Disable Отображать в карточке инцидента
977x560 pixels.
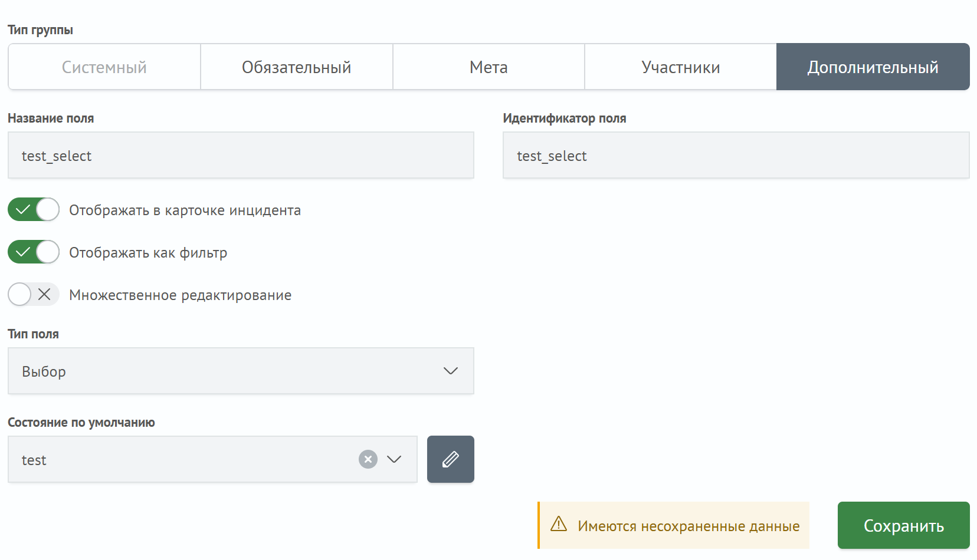(x=33, y=209)
